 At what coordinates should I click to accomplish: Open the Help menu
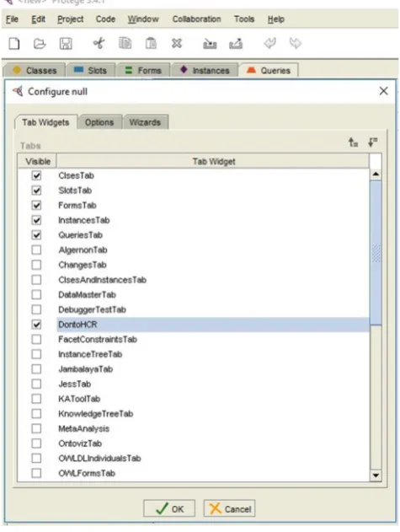point(276,19)
